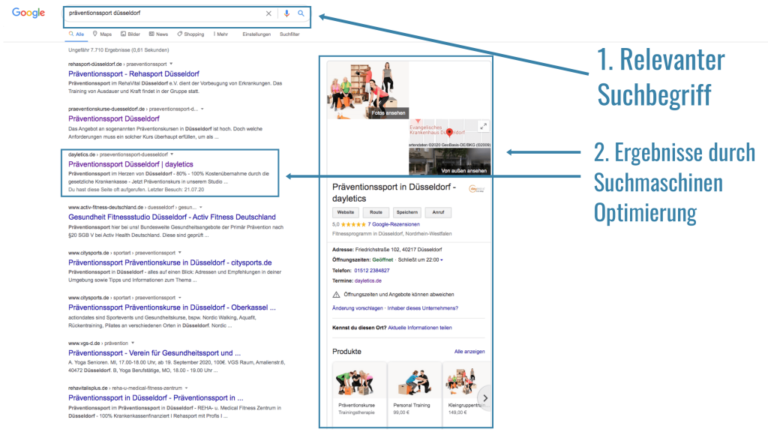Select the Alle search tab
The height and width of the screenshot is (432, 768).
click(x=76, y=34)
